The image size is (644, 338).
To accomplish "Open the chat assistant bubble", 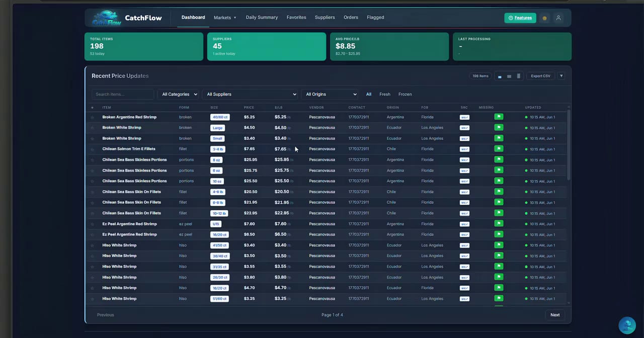I will (x=627, y=325).
